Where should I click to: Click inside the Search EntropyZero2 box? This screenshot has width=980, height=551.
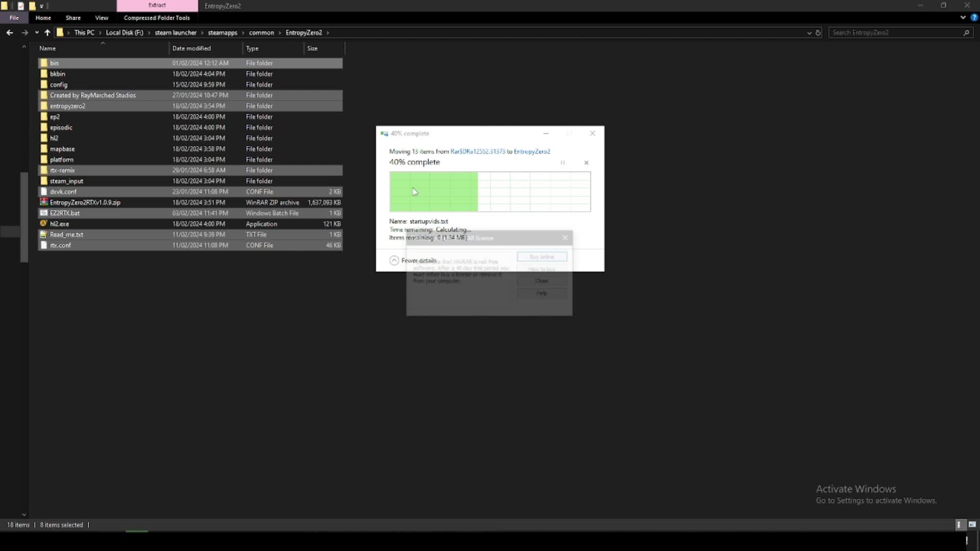click(x=898, y=32)
